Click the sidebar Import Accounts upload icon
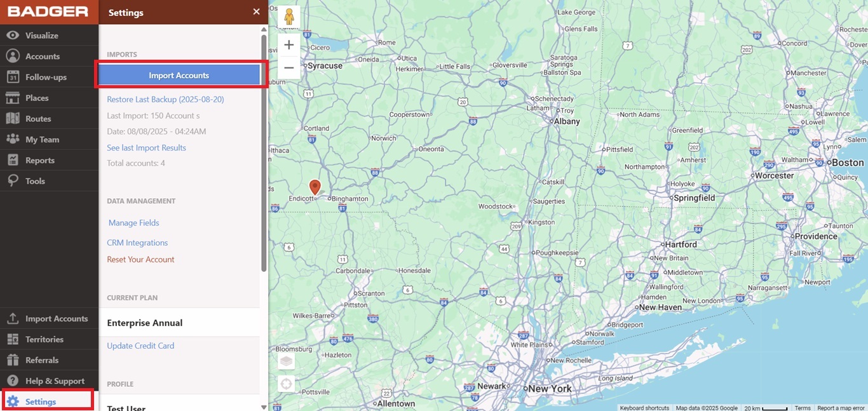868x411 pixels. tap(13, 318)
